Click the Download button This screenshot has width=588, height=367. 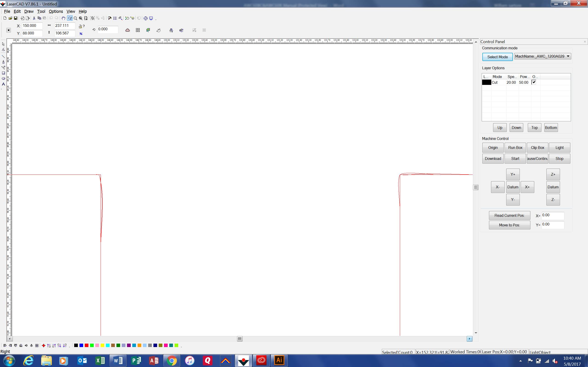[492, 158]
